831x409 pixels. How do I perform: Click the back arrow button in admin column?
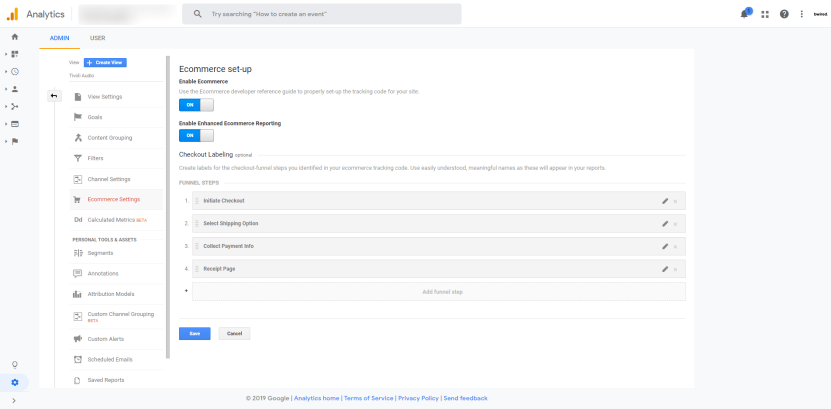tap(54, 96)
